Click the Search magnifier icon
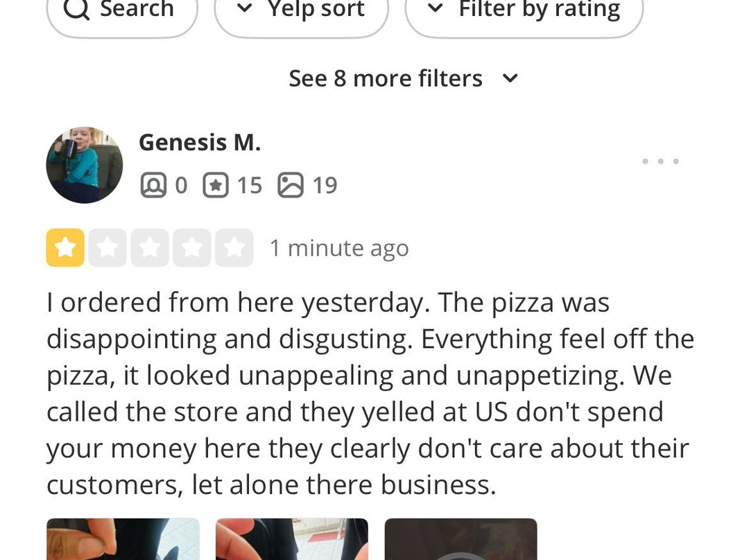The height and width of the screenshot is (560, 749). (x=76, y=10)
